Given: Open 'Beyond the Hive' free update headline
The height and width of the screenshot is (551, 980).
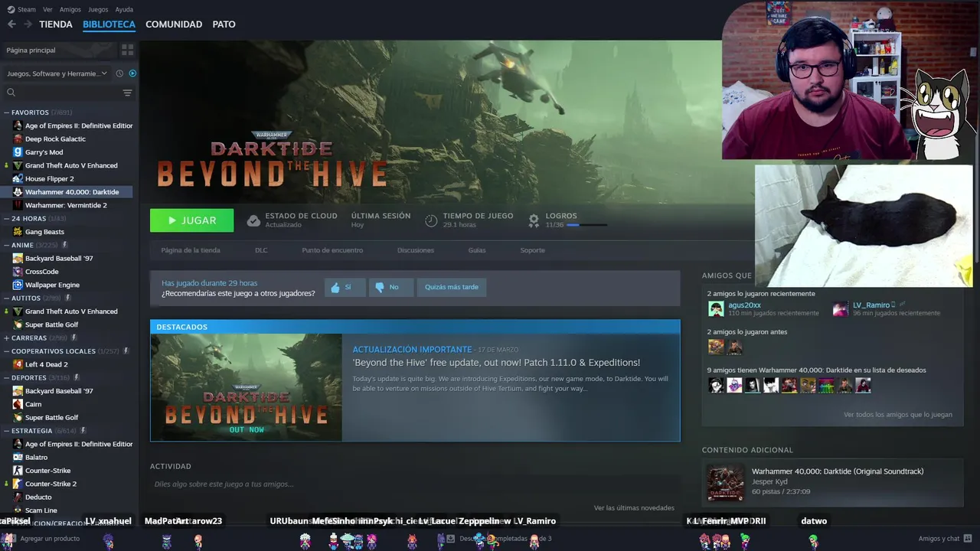Looking at the screenshot, I should point(496,363).
